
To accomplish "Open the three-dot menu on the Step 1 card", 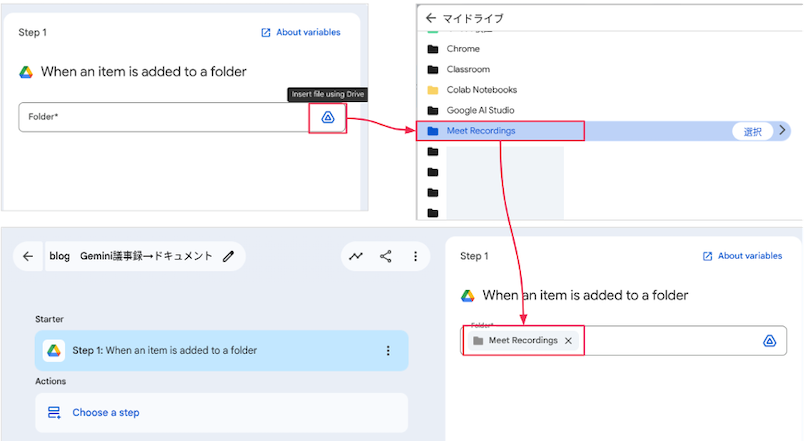I will pyautogui.click(x=388, y=350).
